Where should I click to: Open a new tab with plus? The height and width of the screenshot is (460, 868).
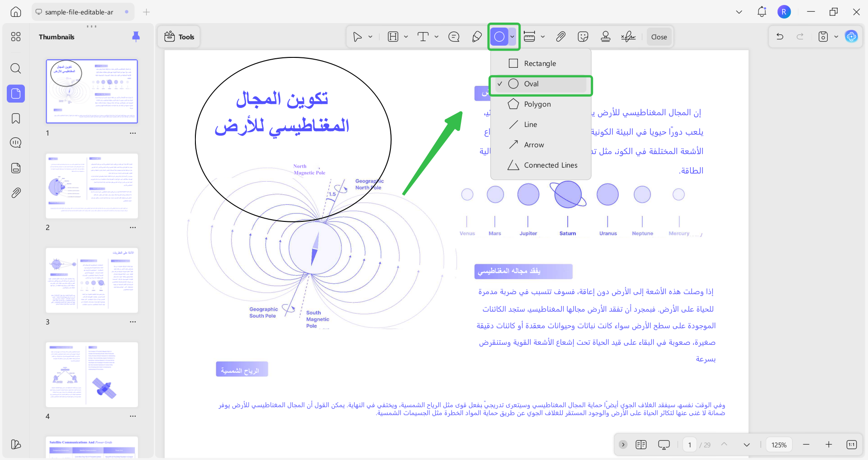[146, 12]
